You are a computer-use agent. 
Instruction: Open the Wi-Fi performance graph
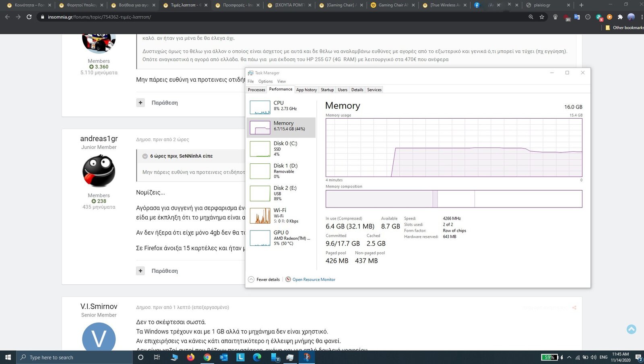pos(281,216)
